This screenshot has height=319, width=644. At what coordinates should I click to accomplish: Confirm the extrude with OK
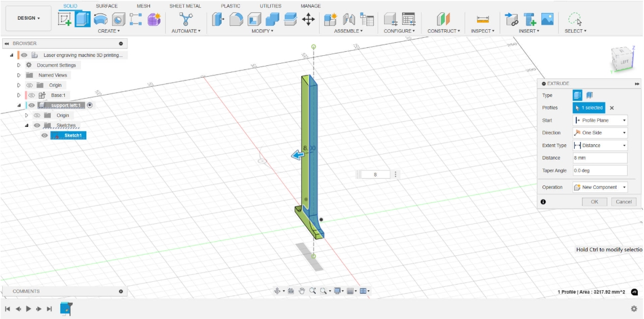point(595,202)
